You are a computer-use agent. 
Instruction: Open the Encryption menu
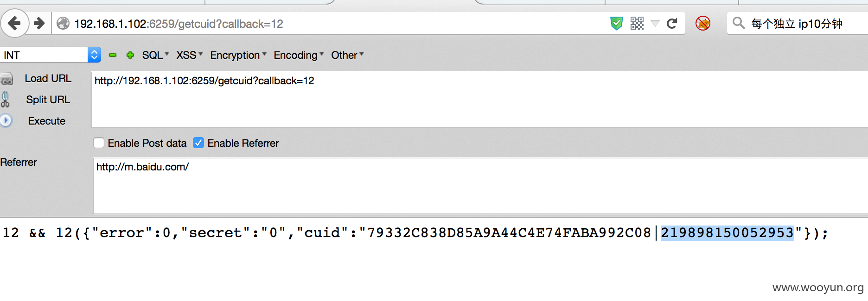click(238, 55)
